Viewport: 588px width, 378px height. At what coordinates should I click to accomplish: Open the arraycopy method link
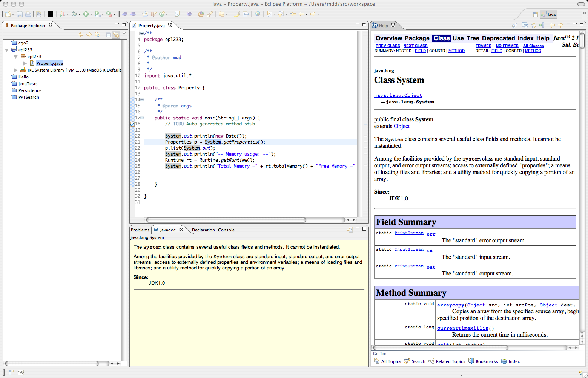click(451, 305)
